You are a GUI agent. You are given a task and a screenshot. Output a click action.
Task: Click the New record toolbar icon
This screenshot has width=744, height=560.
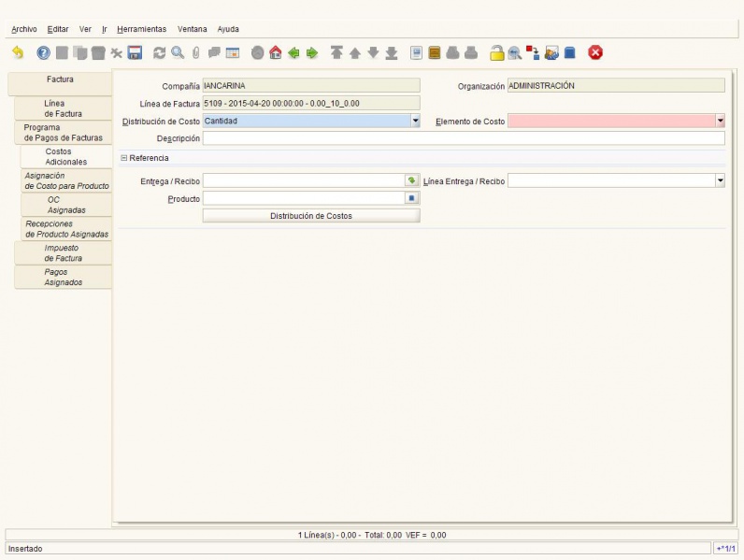pos(62,52)
